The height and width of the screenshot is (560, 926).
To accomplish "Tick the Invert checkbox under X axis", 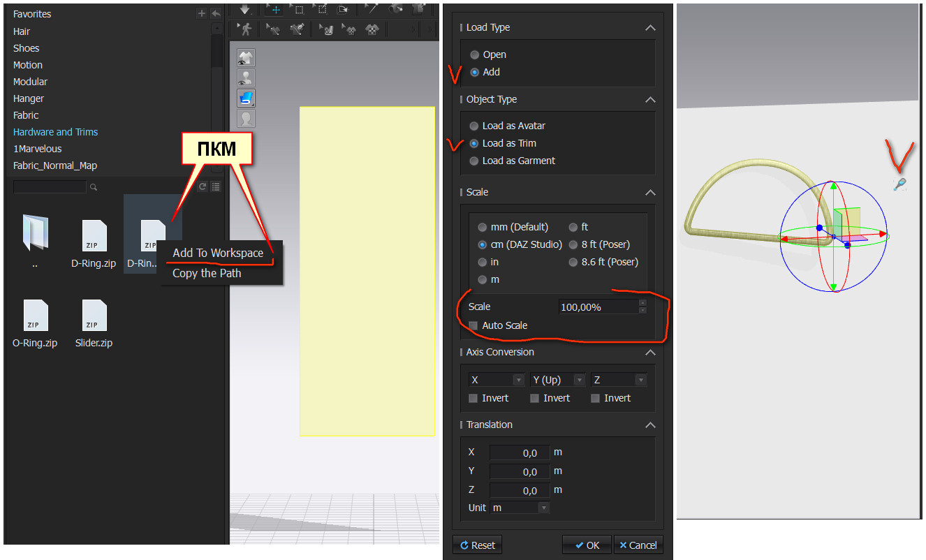I will tap(473, 398).
